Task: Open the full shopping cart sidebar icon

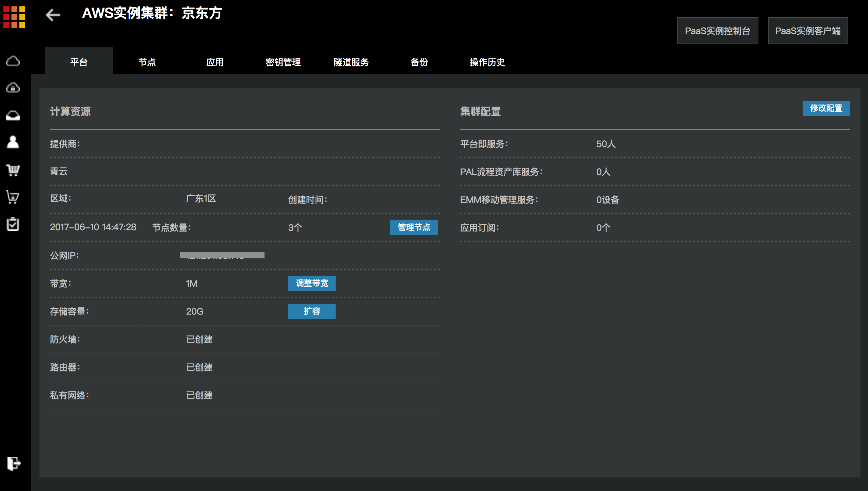Action: click(x=13, y=170)
